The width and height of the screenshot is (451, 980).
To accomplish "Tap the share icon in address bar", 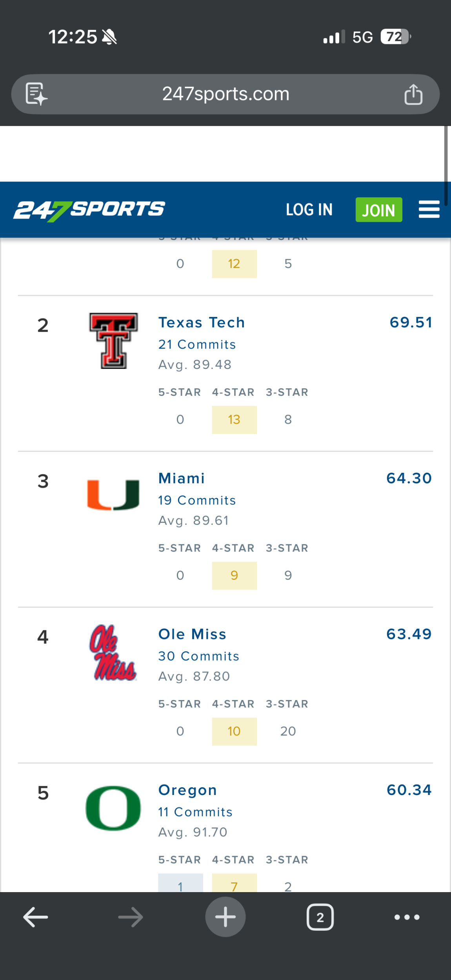I will [413, 94].
